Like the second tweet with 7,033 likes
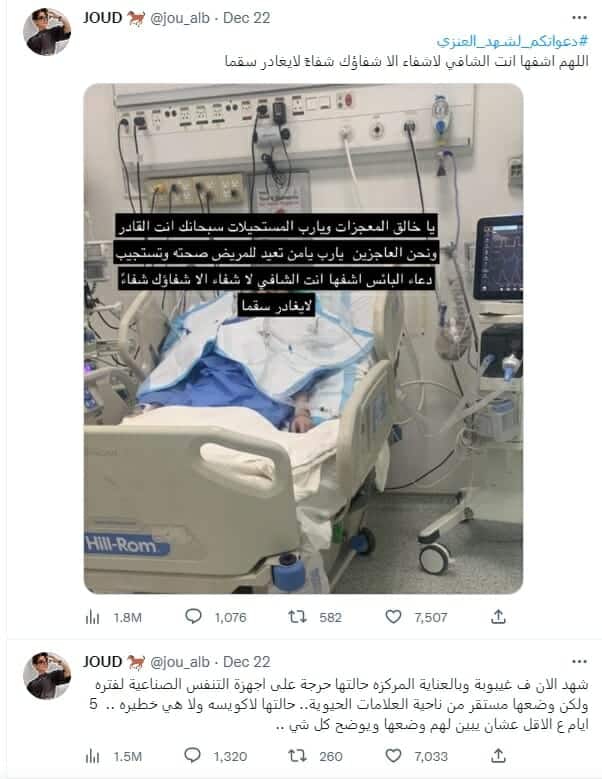Image resolution: width=602 pixels, height=779 pixels. pyautogui.click(x=393, y=756)
